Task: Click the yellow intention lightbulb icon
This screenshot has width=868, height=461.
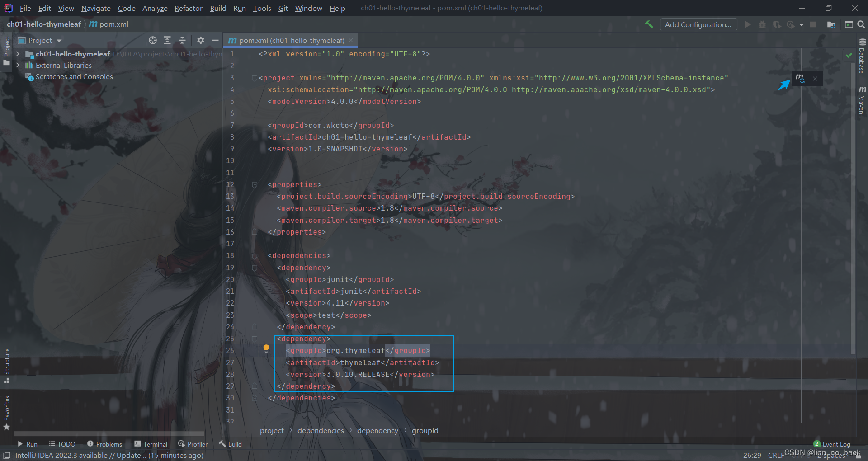Action: (x=266, y=348)
